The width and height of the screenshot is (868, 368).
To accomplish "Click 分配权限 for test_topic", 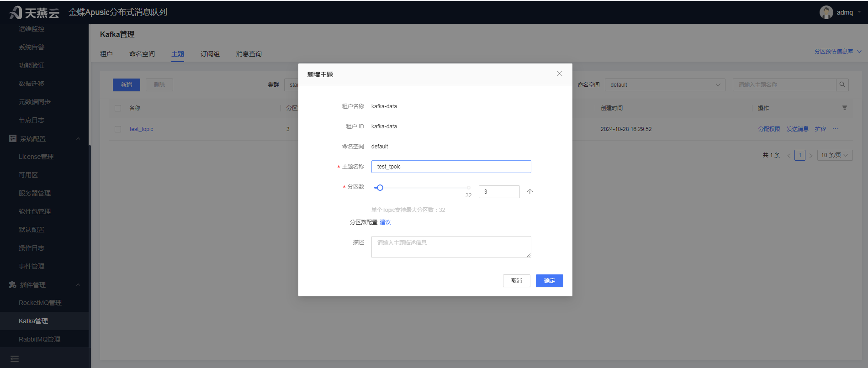I will point(769,129).
